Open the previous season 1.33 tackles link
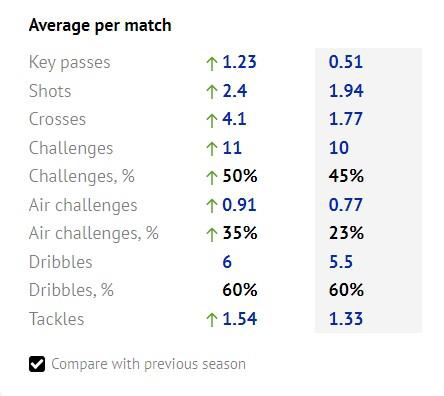 [x=346, y=319]
